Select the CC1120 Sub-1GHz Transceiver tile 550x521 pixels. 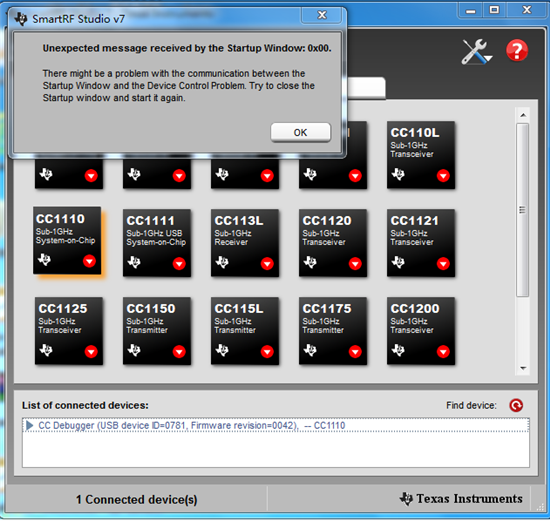click(333, 243)
